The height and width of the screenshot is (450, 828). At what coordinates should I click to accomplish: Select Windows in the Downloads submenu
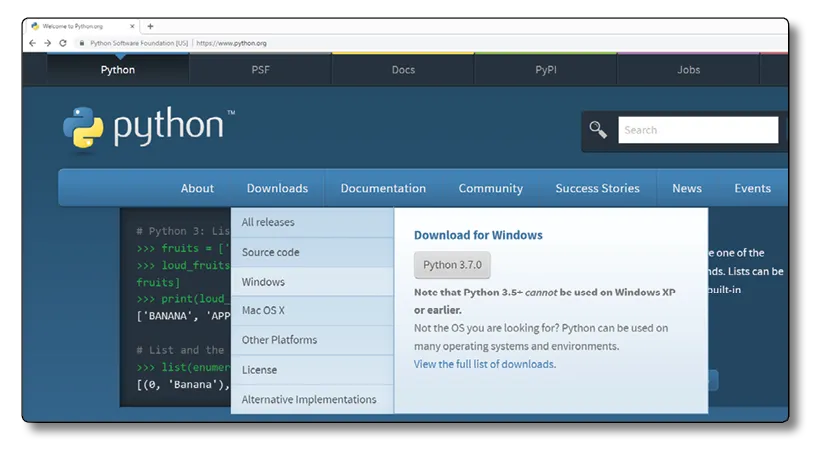[x=263, y=282]
